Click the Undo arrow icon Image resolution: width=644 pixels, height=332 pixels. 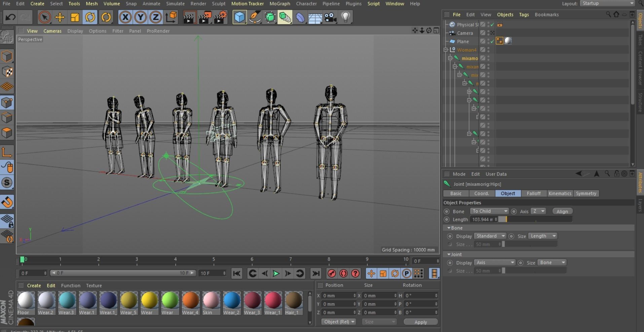coord(10,17)
